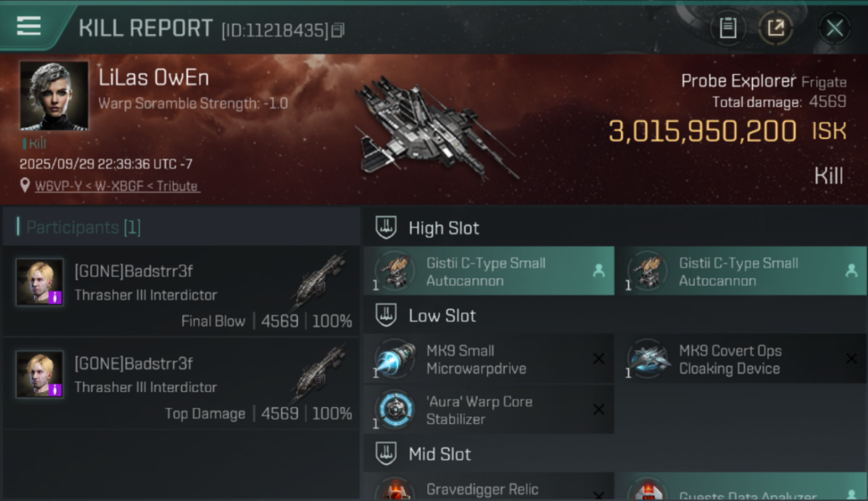Viewport: 868px width, 501px height.
Task: Click the share export icon
Action: [x=776, y=28]
